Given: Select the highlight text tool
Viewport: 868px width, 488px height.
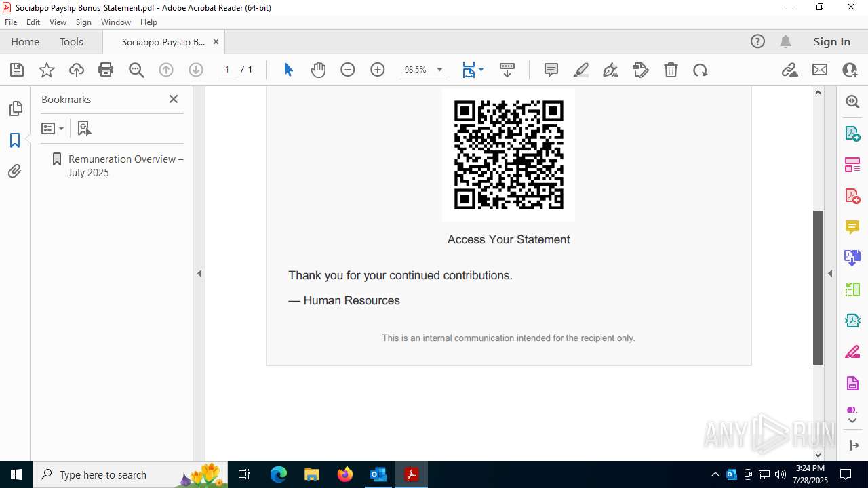Looking at the screenshot, I should point(581,70).
